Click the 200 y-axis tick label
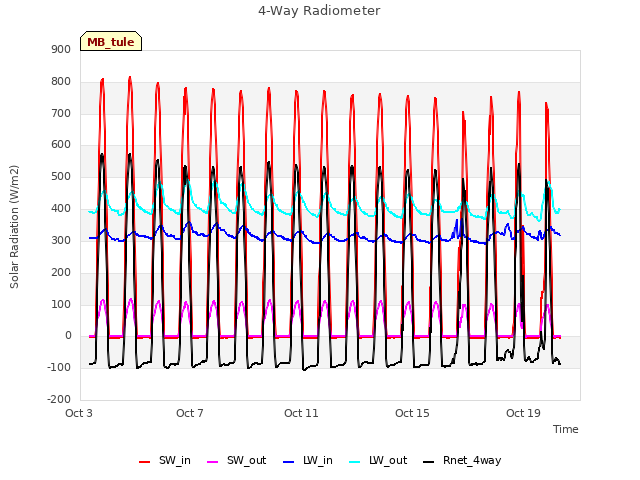The image size is (640, 480). (x=61, y=272)
